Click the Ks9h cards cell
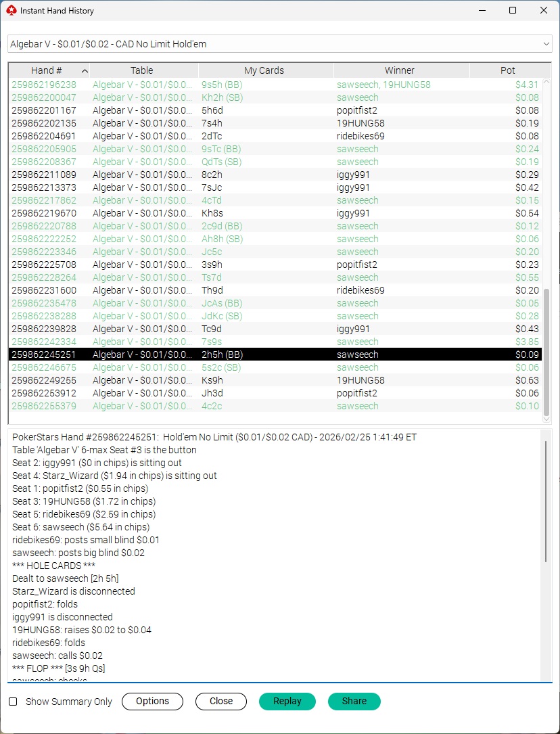 tap(212, 381)
